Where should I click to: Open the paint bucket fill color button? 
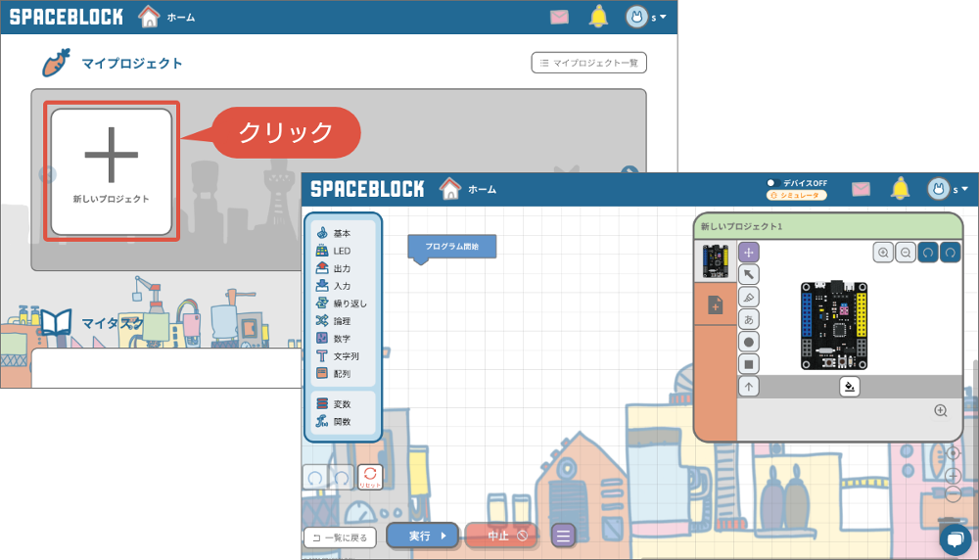click(x=849, y=387)
